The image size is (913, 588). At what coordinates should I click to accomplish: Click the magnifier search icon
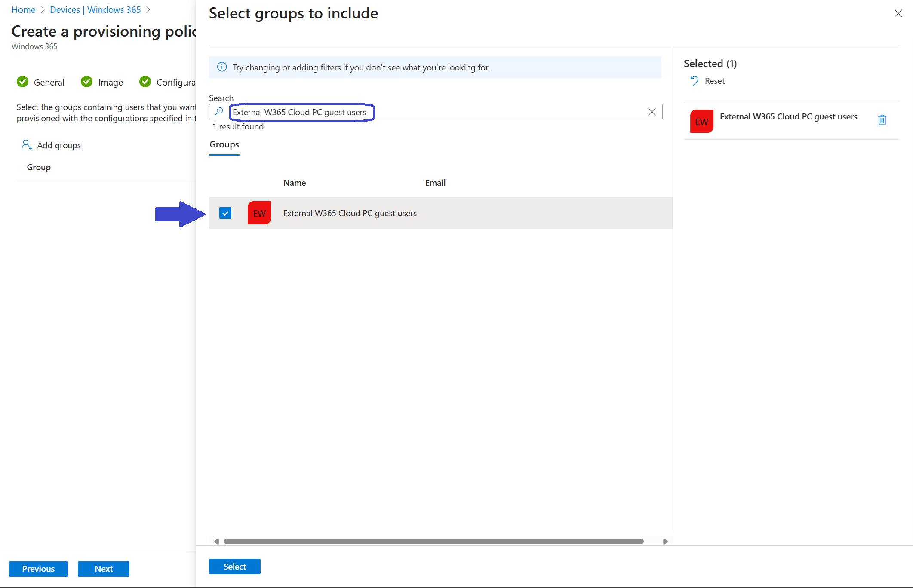(219, 112)
